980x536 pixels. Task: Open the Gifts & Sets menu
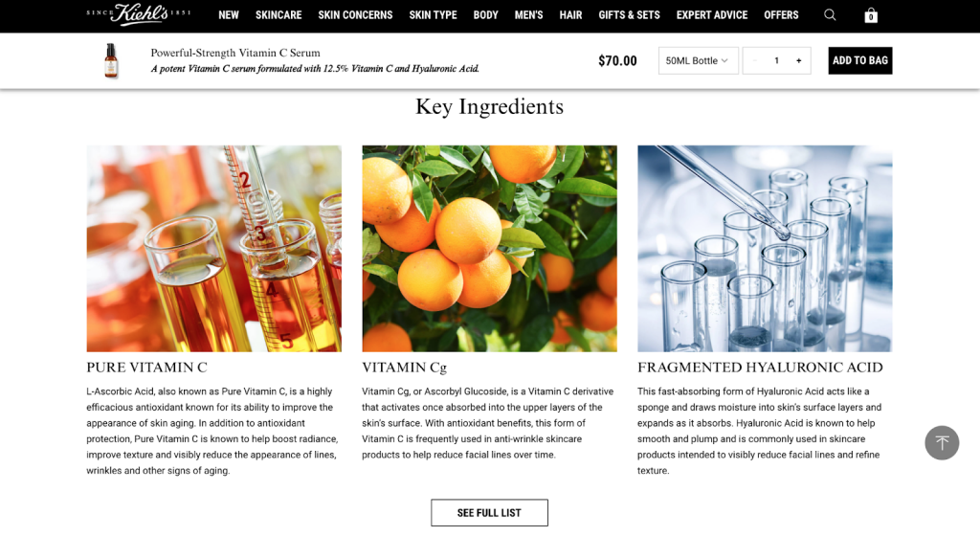coord(629,15)
